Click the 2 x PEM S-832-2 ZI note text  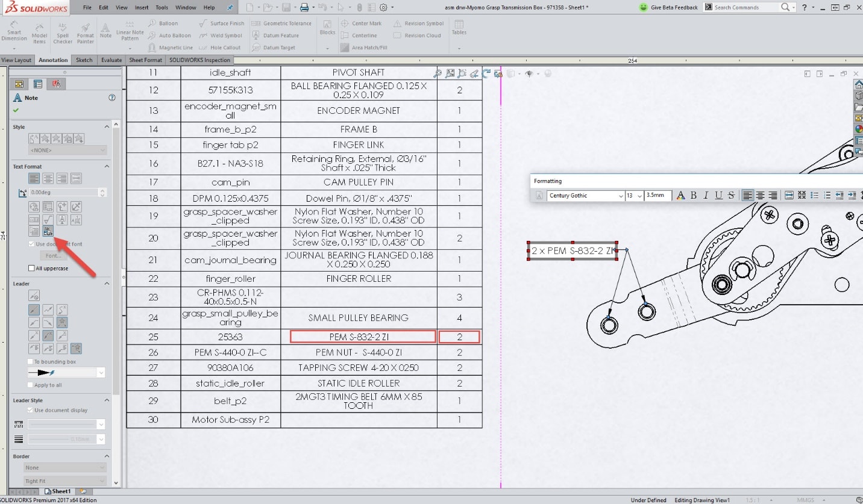pos(573,250)
